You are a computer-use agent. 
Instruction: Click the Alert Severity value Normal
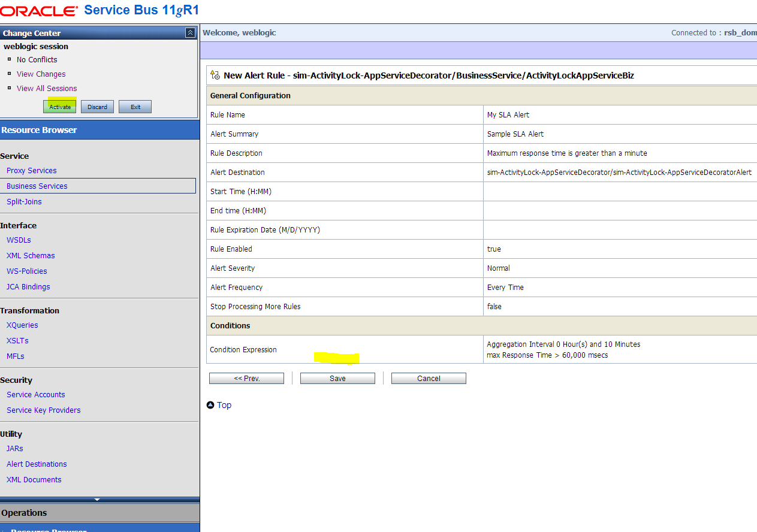click(499, 268)
